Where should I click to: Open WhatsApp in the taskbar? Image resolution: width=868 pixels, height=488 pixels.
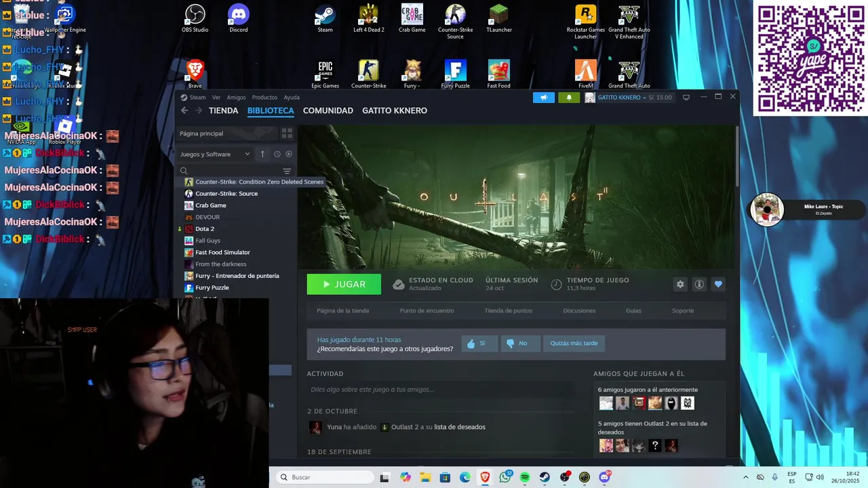(505, 477)
